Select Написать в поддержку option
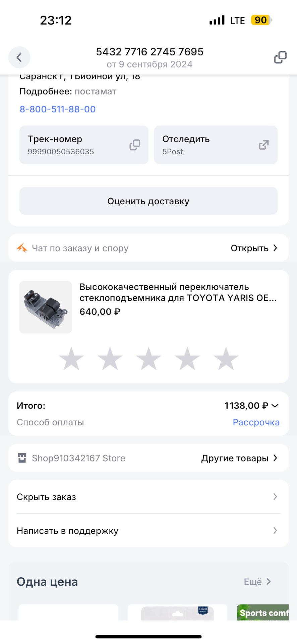297x644 pixels. click(x=148, y=531)
